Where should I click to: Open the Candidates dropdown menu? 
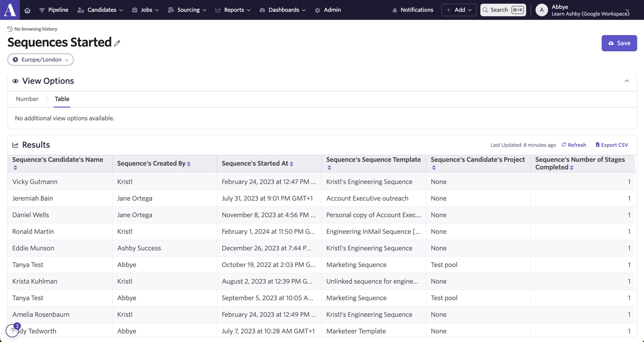[x=100, y=10]
